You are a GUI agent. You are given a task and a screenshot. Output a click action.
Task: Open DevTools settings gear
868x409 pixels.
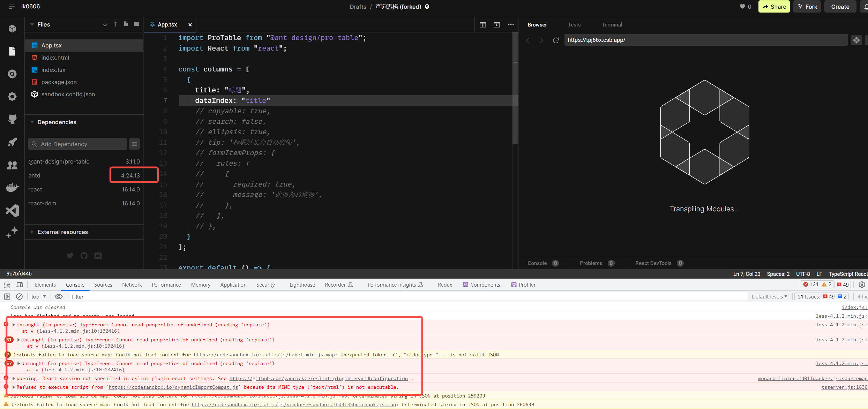[862, 285]
